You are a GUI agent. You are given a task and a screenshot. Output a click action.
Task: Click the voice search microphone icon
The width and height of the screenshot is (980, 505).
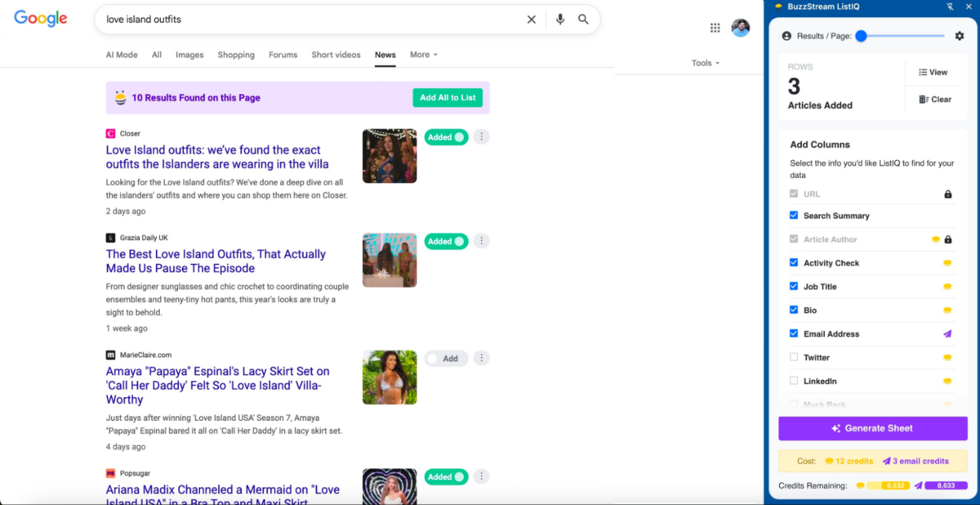(x=560, y=20)
